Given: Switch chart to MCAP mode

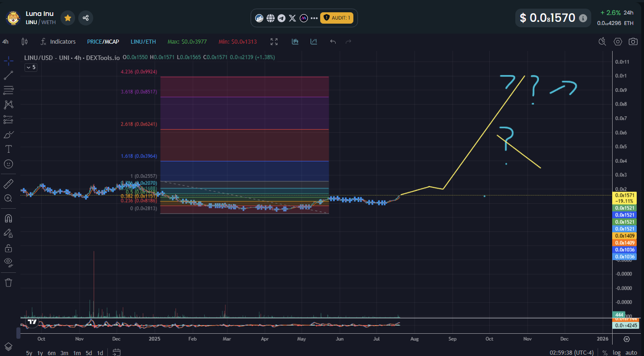Looking at the screenshot, I should click(111, 41).
